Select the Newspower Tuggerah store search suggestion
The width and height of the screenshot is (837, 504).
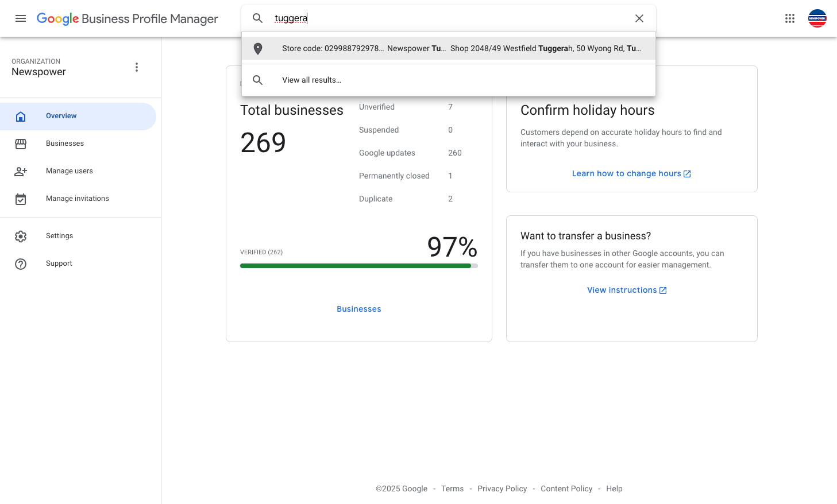coord(449,49)
